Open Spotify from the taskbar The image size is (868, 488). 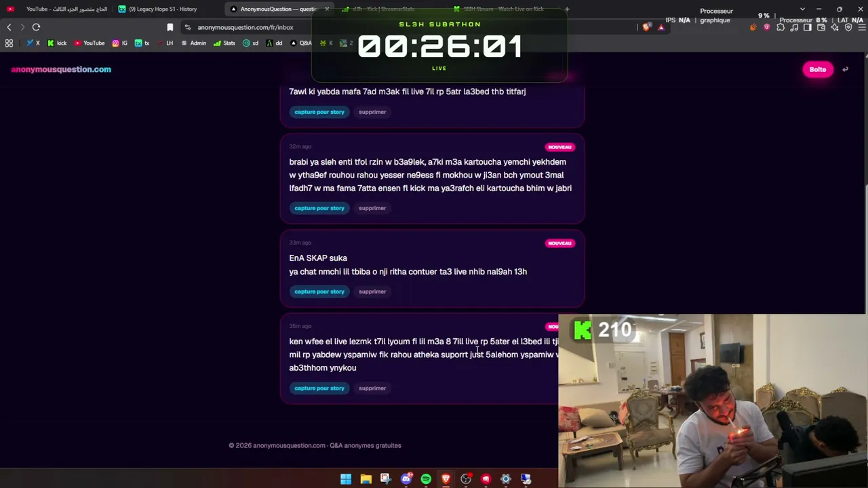click(x=426, y=479)
